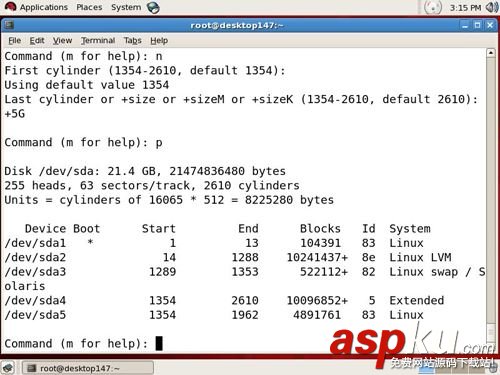Maximize the terminal window
This screenshot has width=500, height=375.
(477, 25)
